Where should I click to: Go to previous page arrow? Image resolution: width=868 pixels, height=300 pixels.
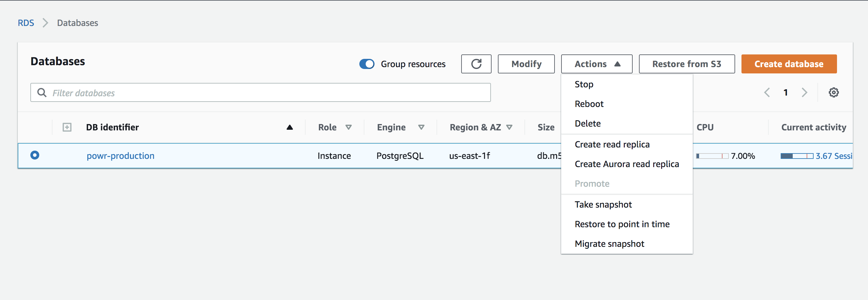767,92
